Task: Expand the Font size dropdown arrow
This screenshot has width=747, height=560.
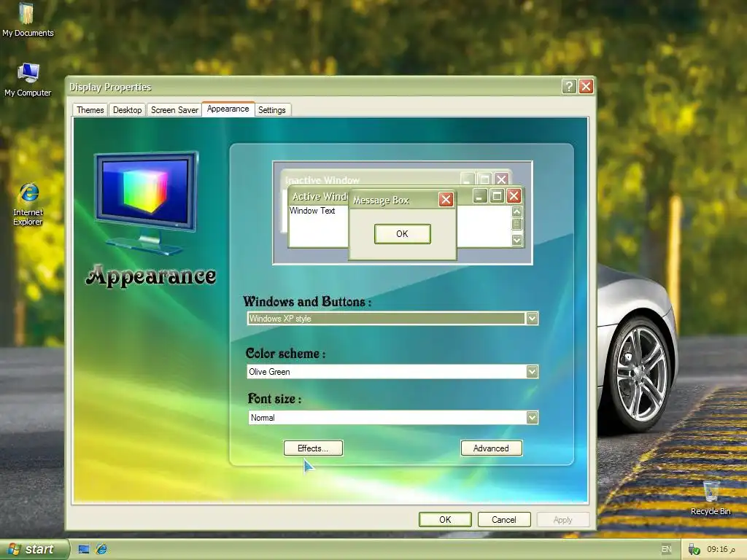Action: click(532, 418)
